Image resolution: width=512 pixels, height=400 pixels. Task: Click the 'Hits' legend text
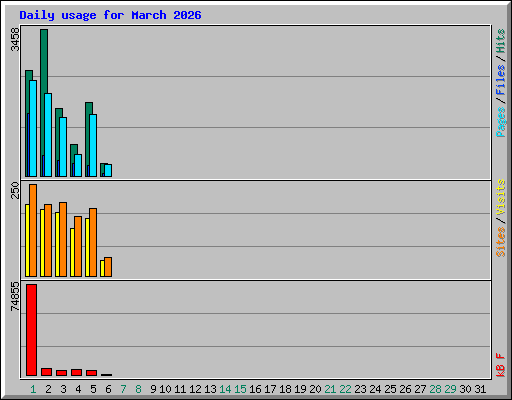(x=501, y=41)
